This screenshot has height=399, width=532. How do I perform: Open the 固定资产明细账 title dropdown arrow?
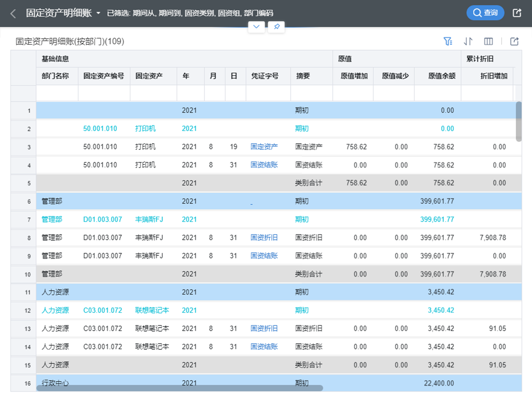click(x=98, y=13)
